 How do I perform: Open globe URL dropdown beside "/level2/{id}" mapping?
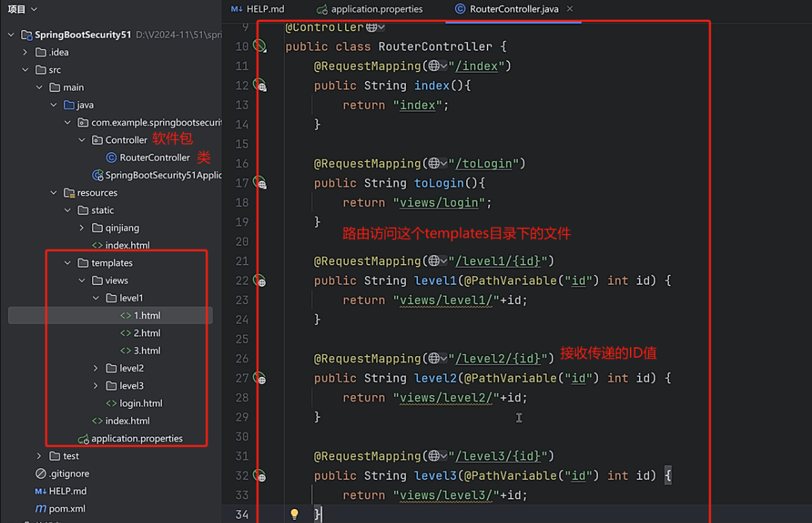438,358
